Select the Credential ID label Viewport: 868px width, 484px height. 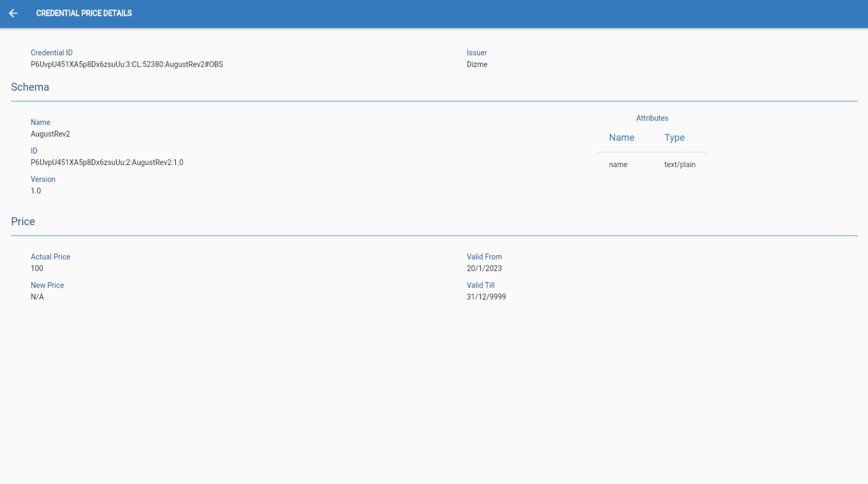(52, 53)
